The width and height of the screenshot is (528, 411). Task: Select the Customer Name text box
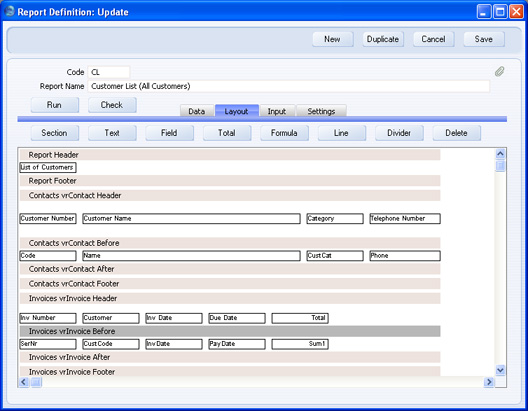tap(192, 218)
